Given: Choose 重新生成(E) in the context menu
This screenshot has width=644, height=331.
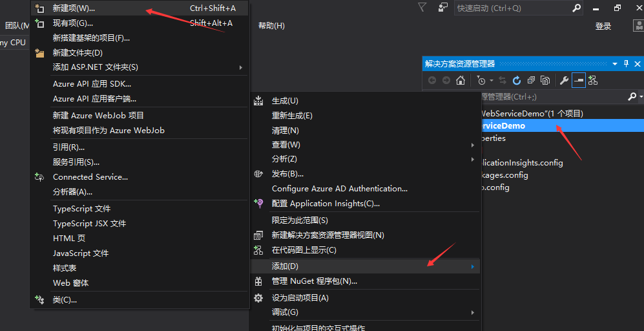Looking at the screenshot, I should click(365, 116).
